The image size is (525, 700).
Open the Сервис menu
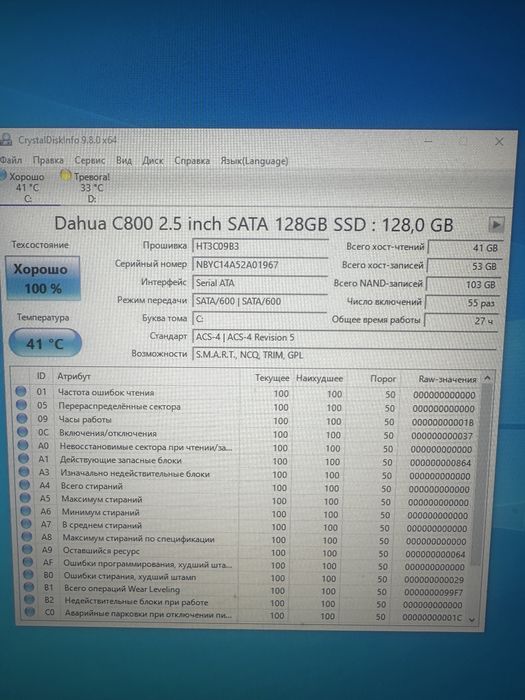point(90,160)
